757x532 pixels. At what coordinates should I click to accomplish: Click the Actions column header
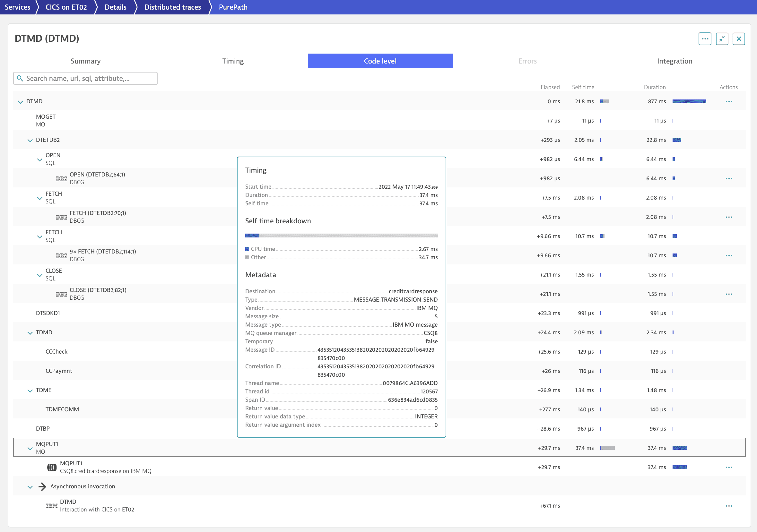(729, 87)
